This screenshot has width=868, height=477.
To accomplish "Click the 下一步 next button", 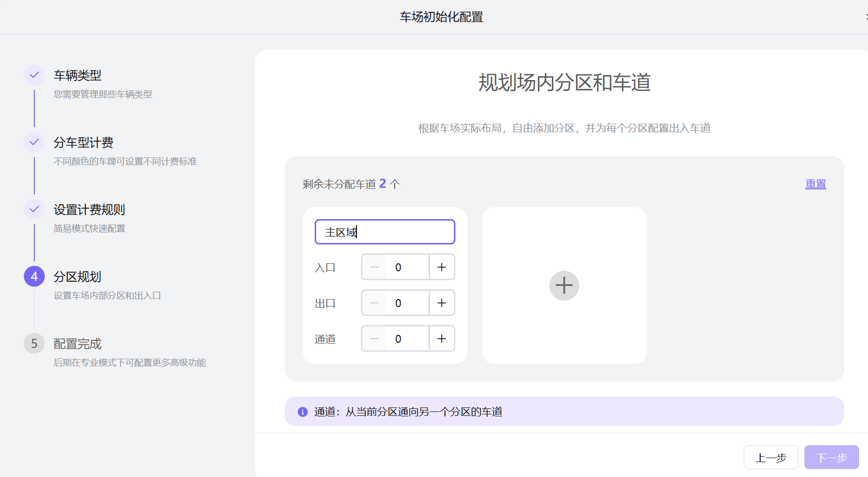I will [x=831, y=457].
